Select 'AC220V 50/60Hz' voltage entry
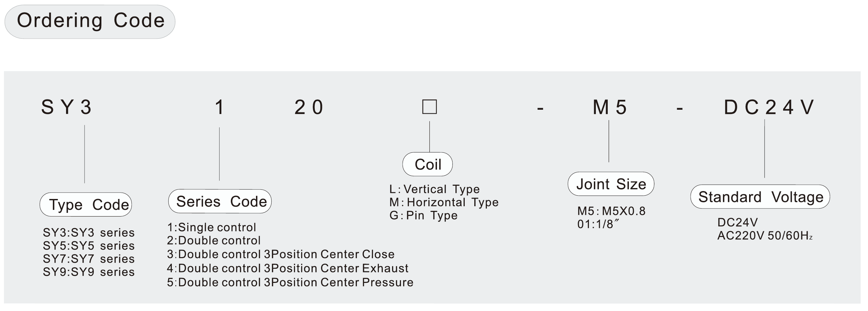This screenshot has height=311, width=868. pos(765,235)
